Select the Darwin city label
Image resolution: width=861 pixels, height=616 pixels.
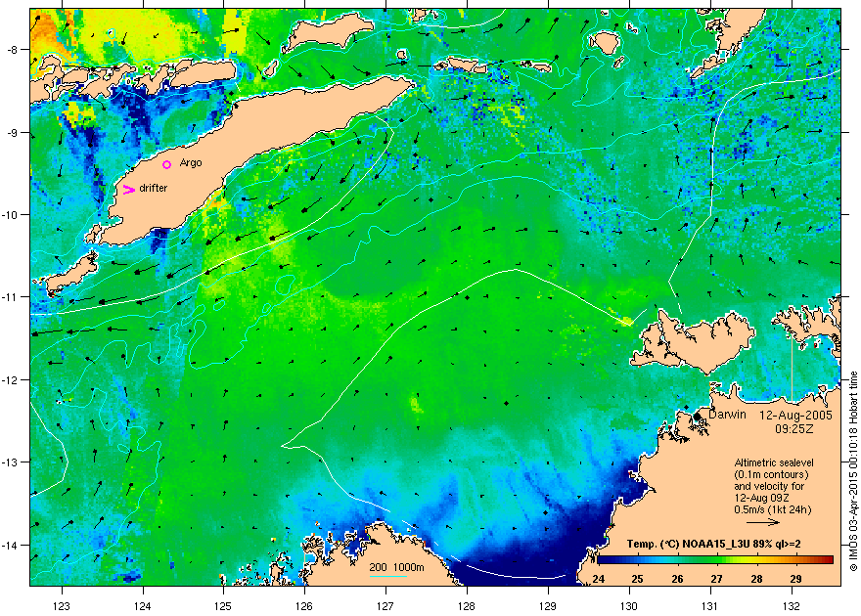pyautogui.click(x=727, y=415)
